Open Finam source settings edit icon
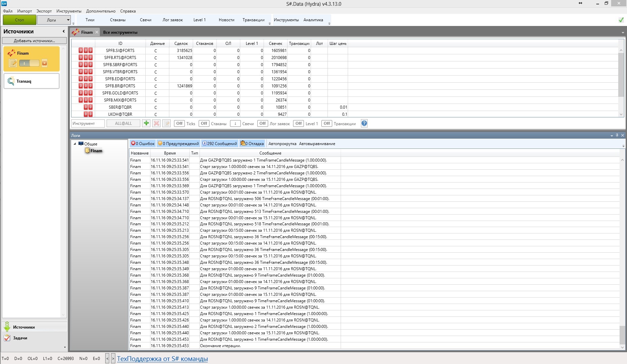 point(13,63)
